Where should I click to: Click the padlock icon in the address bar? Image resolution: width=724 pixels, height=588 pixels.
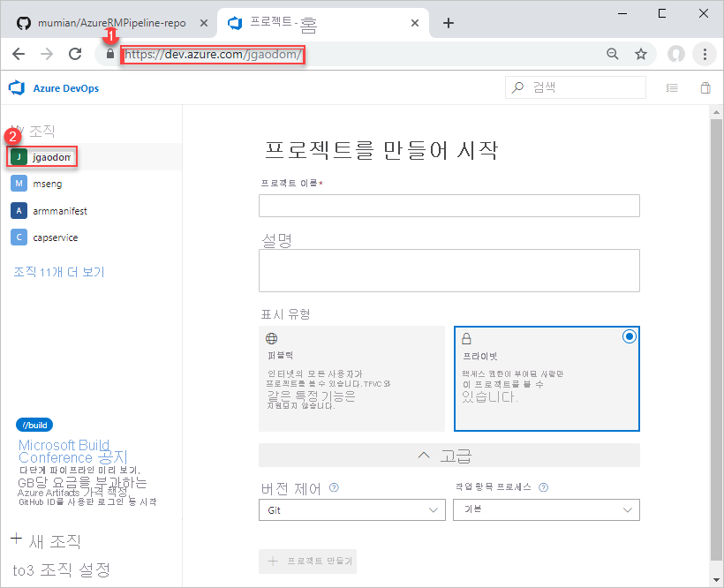108,54
